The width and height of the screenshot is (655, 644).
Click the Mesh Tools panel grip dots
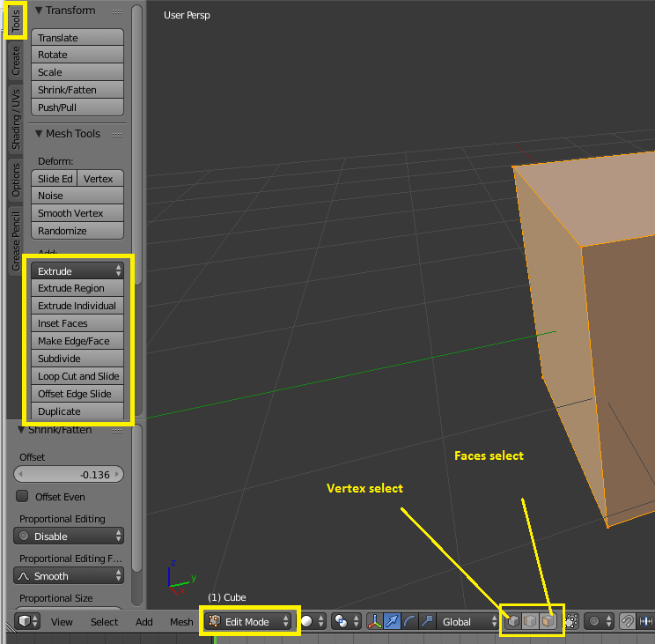[117, 135]
